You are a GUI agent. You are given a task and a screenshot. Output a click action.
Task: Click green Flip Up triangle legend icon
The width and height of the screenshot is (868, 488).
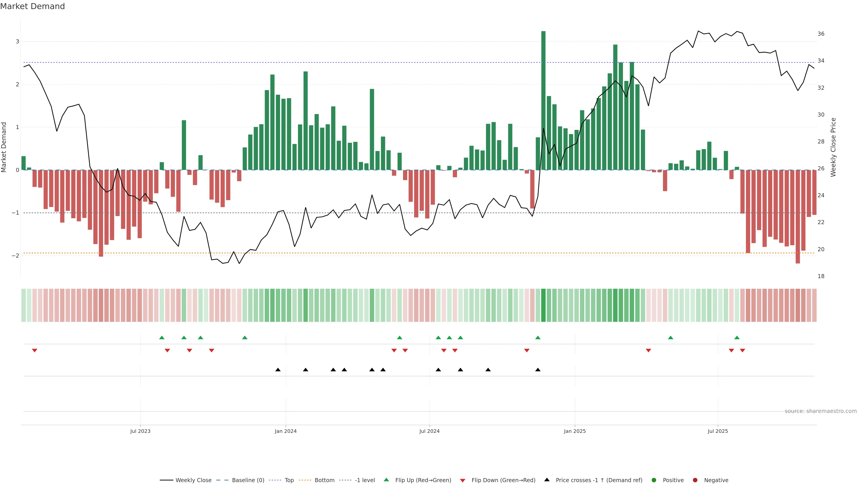coord(386,480)
